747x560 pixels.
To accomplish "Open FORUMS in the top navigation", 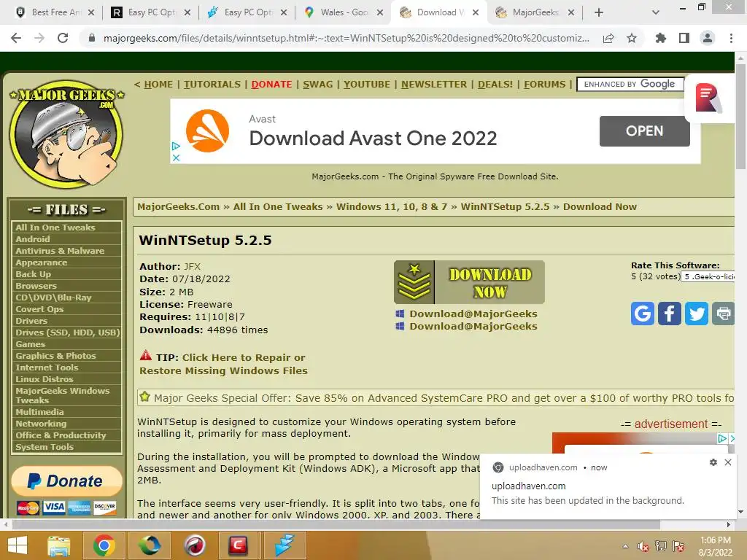I will point(544,85).
